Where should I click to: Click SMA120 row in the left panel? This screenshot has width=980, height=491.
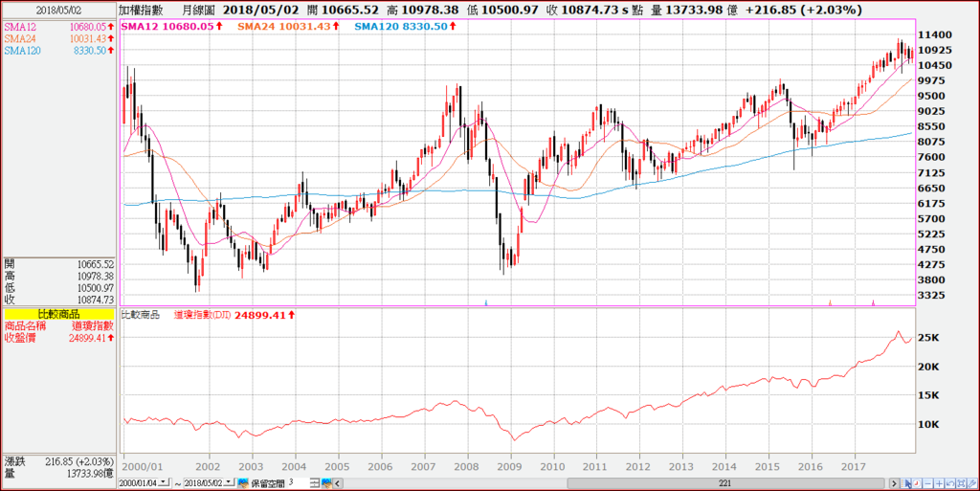(x=58, y=51)
